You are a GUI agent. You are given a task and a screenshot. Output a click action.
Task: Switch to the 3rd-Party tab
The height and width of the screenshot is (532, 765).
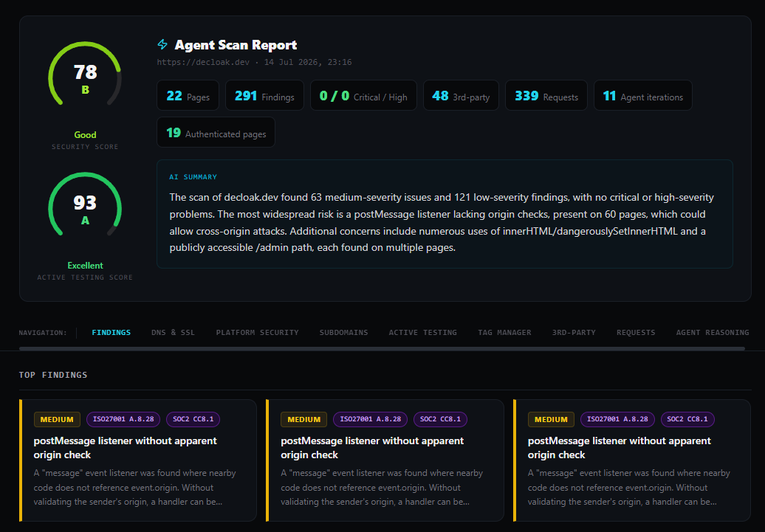[574, 333]
